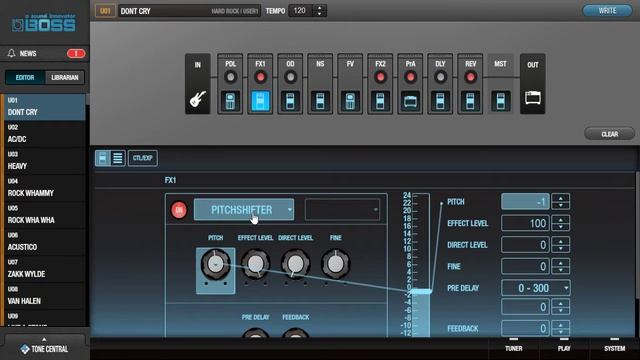Select the FX2 effect block icon
Viewport: 640px width, 360px height.
click(380, 101)
